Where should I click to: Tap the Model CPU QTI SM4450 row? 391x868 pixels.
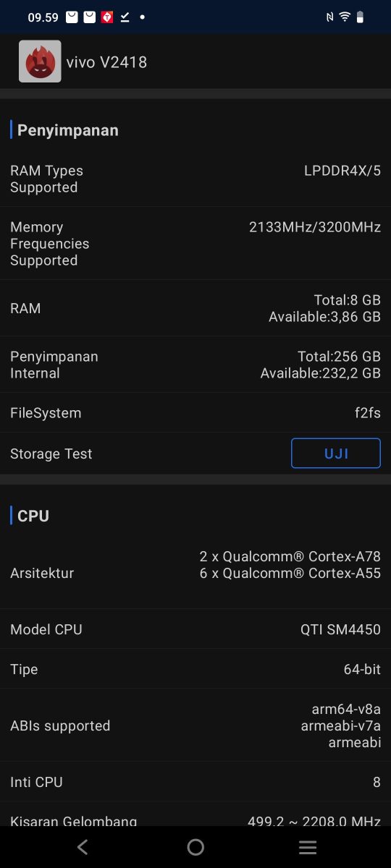click(x=195, y=629)
